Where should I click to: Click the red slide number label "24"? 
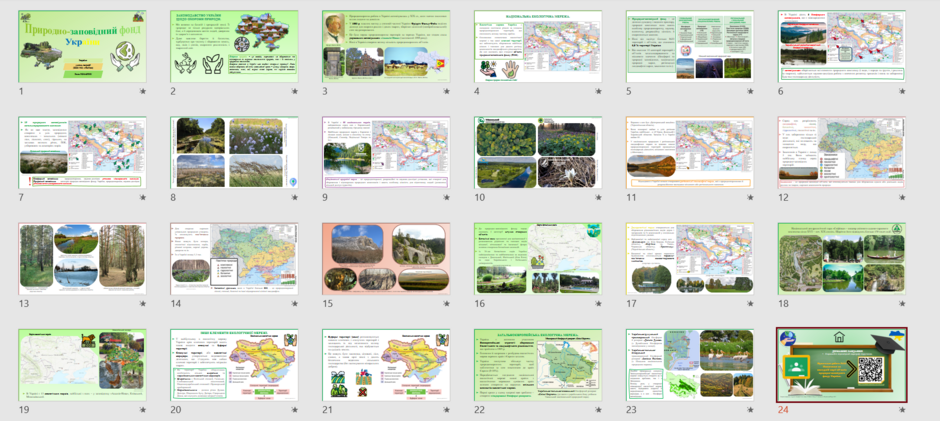[784, 410]
